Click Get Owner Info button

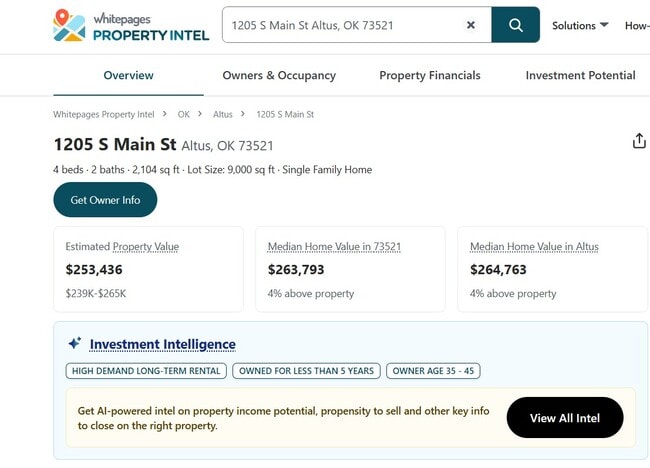click(x=105, y=200)
